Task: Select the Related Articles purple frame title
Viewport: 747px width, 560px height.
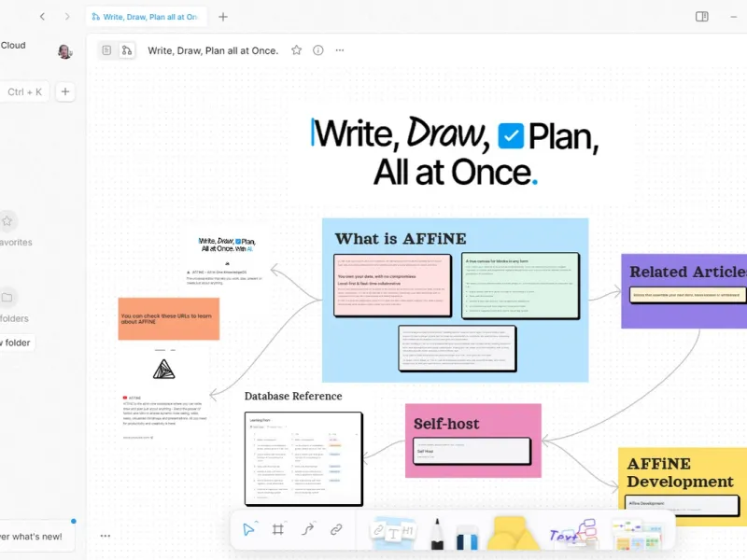Action: pos(688,272)
